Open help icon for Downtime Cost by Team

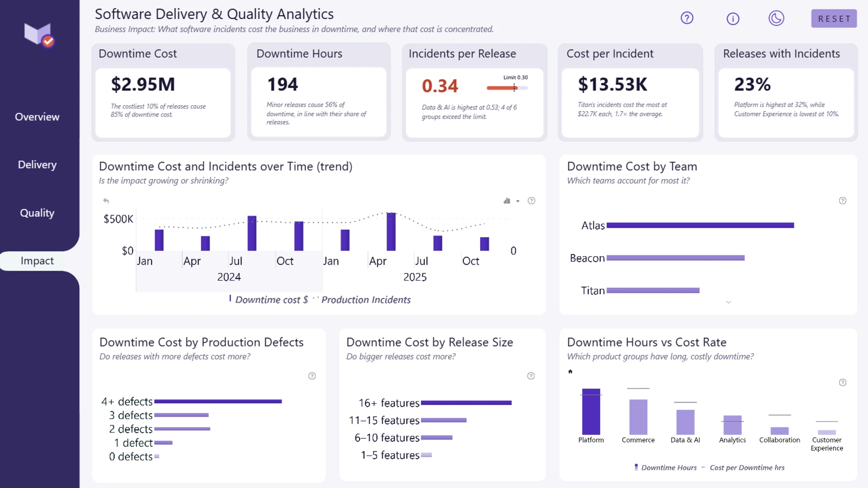pos(843,201)
